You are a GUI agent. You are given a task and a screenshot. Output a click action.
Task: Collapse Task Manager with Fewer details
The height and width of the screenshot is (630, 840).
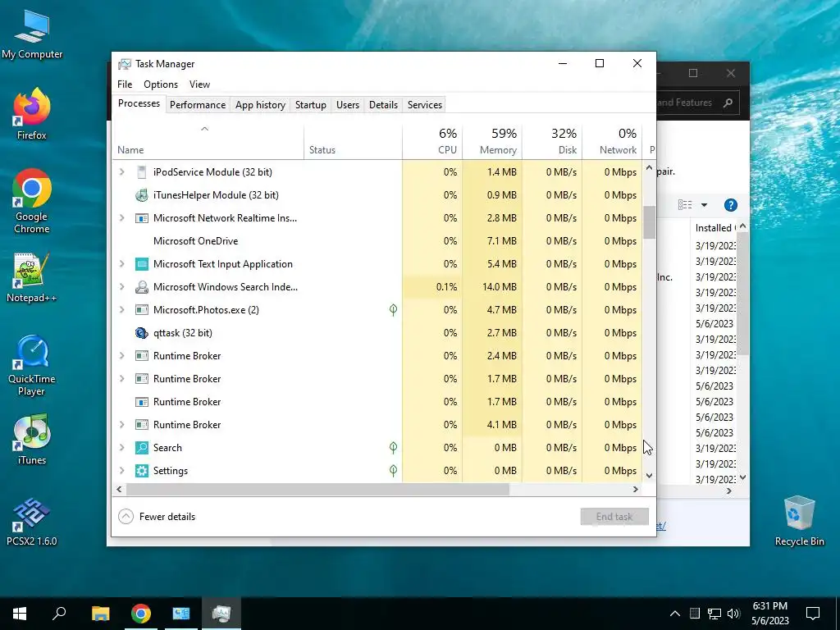157,517
